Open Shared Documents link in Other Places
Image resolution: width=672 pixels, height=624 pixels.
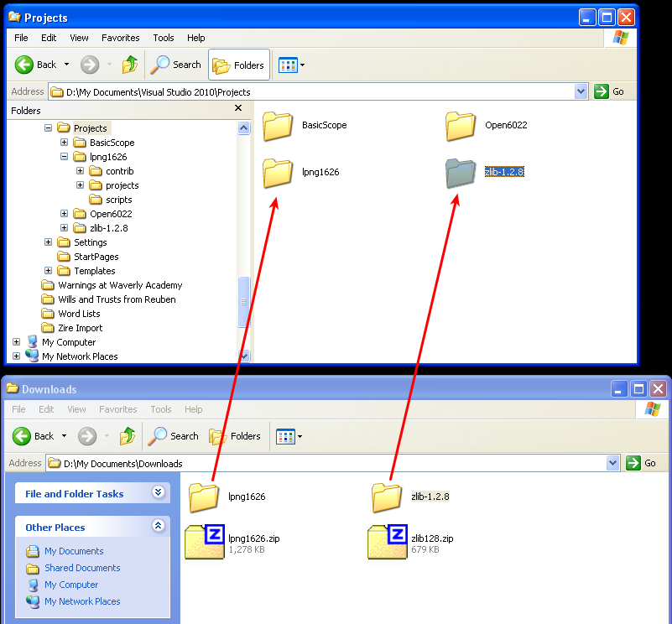tap(82, 568)
